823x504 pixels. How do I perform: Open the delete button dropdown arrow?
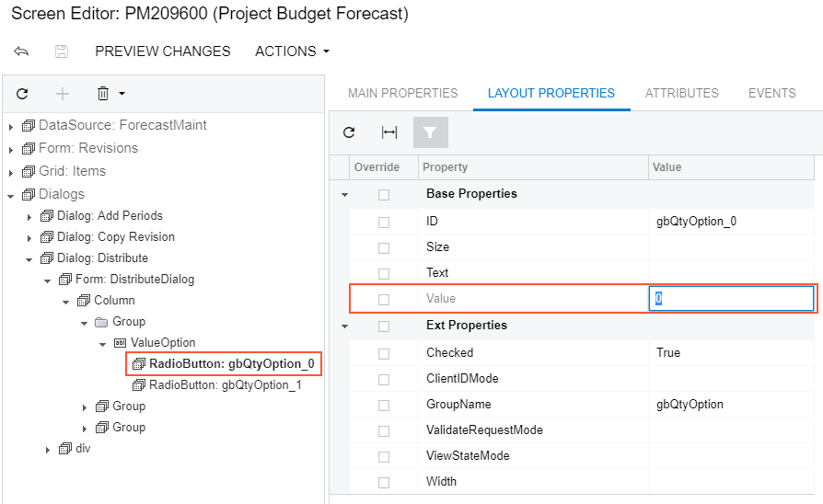point(122,94)
